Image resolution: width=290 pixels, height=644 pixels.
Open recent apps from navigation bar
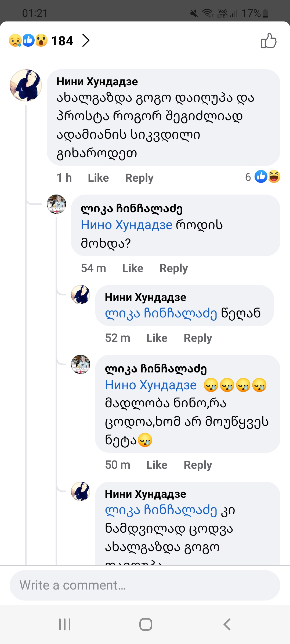(65, 624)
